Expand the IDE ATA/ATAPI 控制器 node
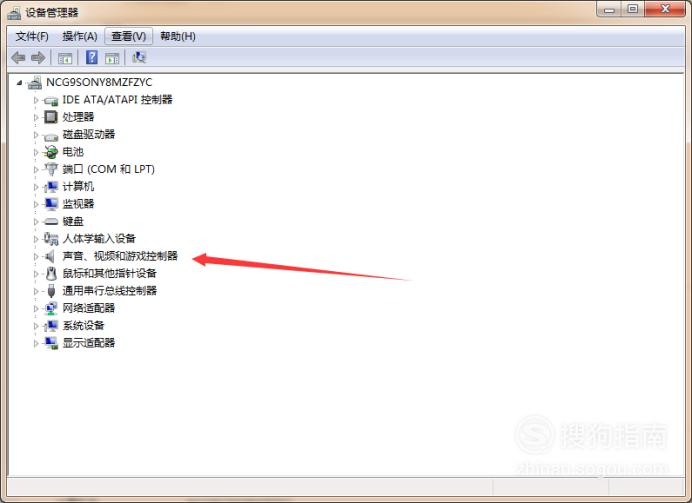Image resolution: width=692 pixels, height=503 pixels. tap(36, 100)
